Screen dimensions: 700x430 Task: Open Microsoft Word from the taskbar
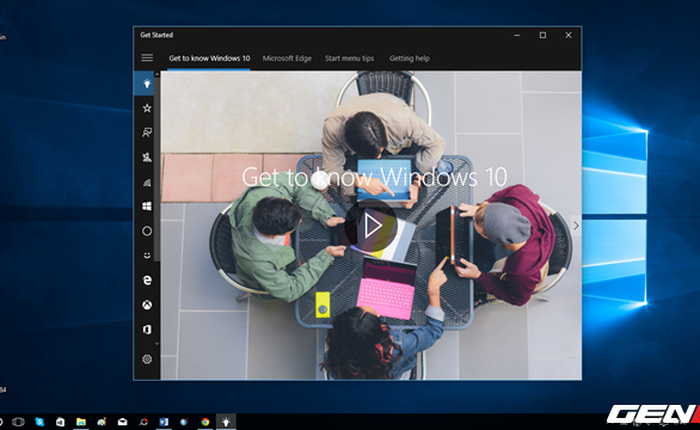pyautogui.click(x=164, y=422)
